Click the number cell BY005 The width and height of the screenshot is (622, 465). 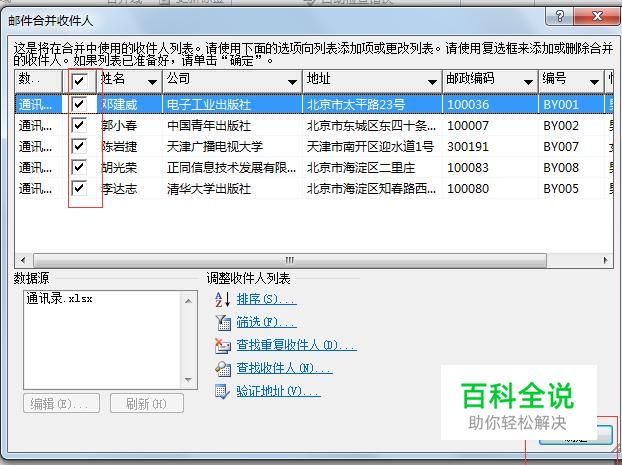coord(561,188)
